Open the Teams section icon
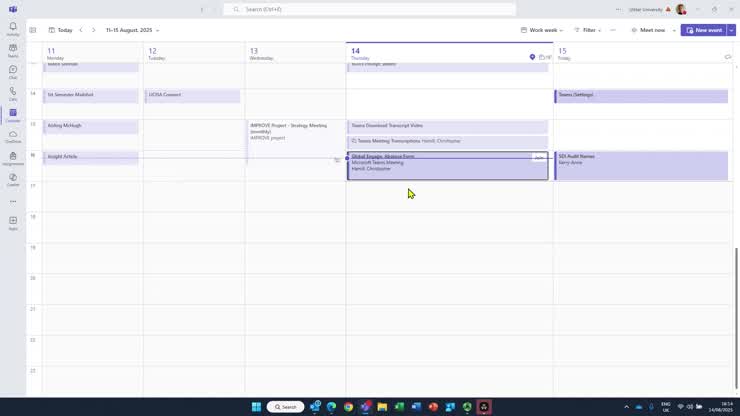Viewport: 740px width, 416px height. click(x=13, y=50)
